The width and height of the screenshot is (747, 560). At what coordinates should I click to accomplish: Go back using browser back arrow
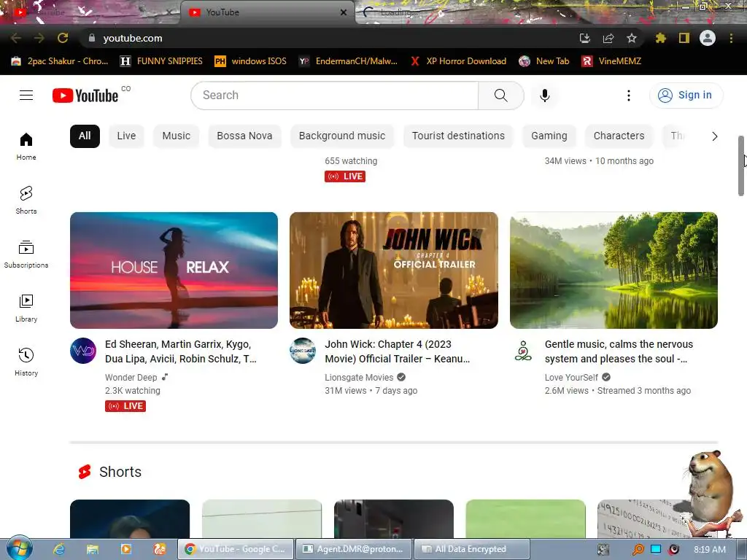pos(16,38)
